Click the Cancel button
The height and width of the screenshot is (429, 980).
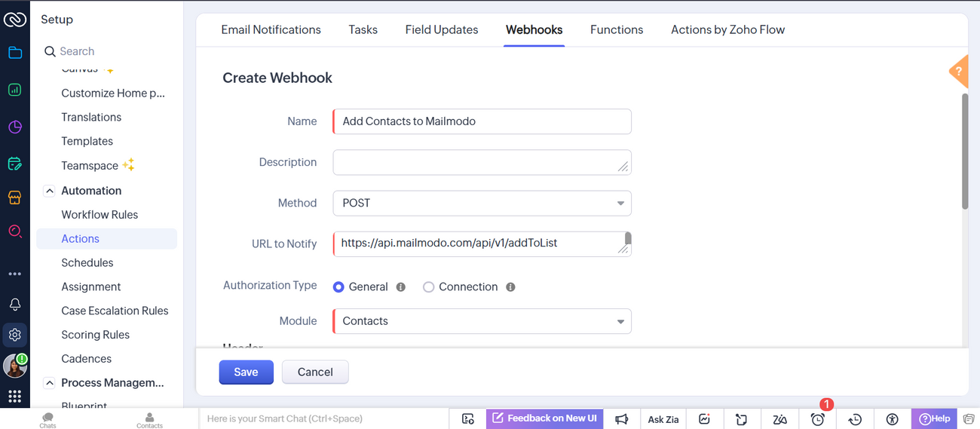(x=315, y=372)
